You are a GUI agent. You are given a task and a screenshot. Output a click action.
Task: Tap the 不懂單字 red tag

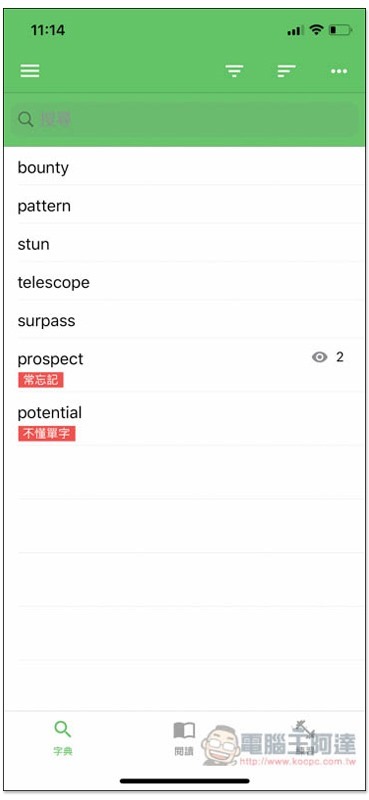coord(47,434)
